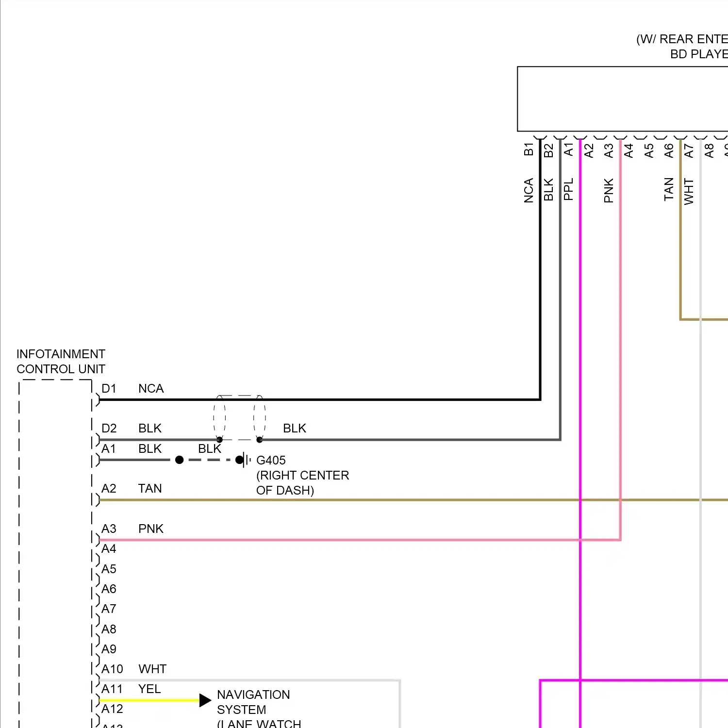Select the TAN label beside infotainment A2

click(150, 488)
